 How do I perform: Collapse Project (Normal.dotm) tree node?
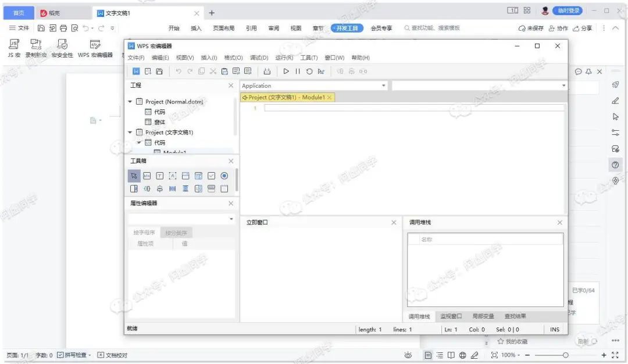pos(130,102)
